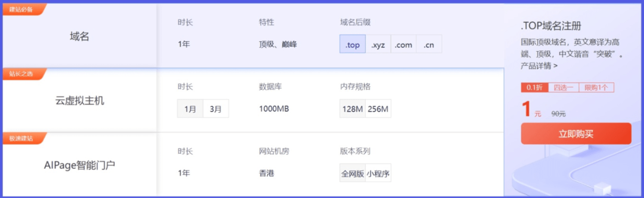The image size is (644, 198).
Task: Click the 立即购买 buy now button
Action: click(576, 133)
